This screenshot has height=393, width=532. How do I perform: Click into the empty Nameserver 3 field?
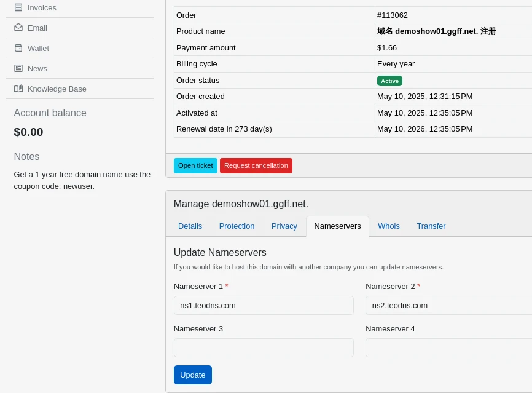click(x=264, y=347)
